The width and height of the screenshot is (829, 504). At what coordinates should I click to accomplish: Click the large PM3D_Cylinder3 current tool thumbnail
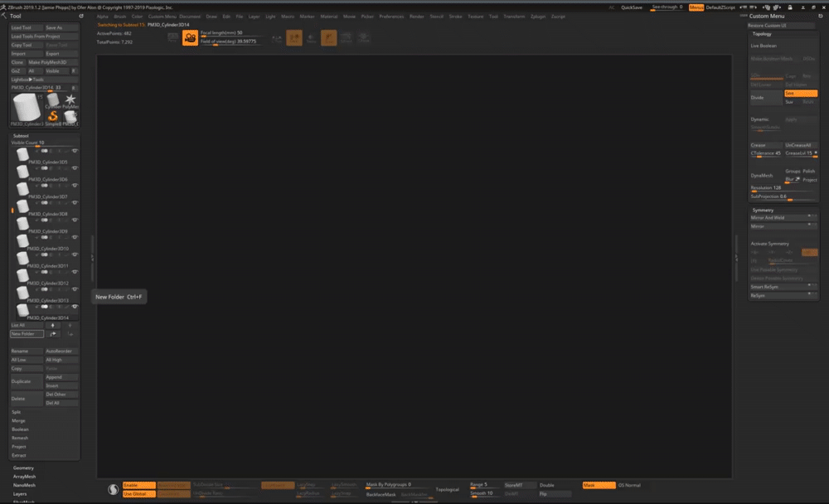[x=27, y=109]
